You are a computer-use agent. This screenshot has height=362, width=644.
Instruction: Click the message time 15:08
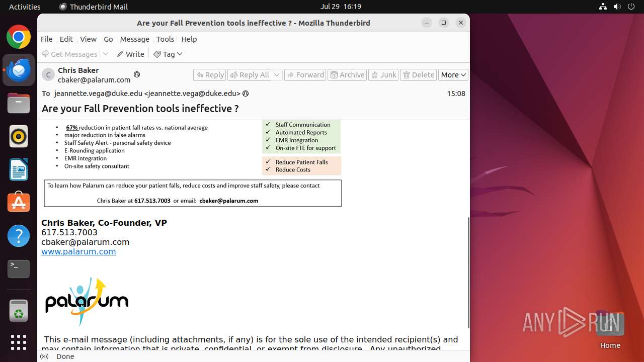pos(456,94)
